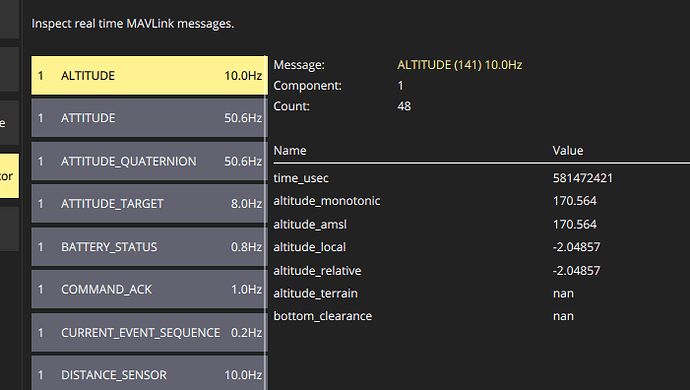Click the time_usec field row

481,178
